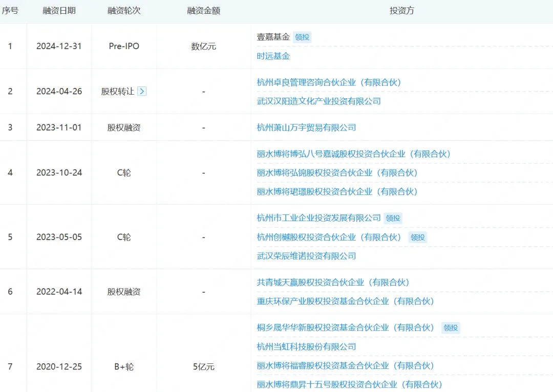Click the 5亿元 amount cell
This screenshot has width=553, height=392.
[204, 367]
